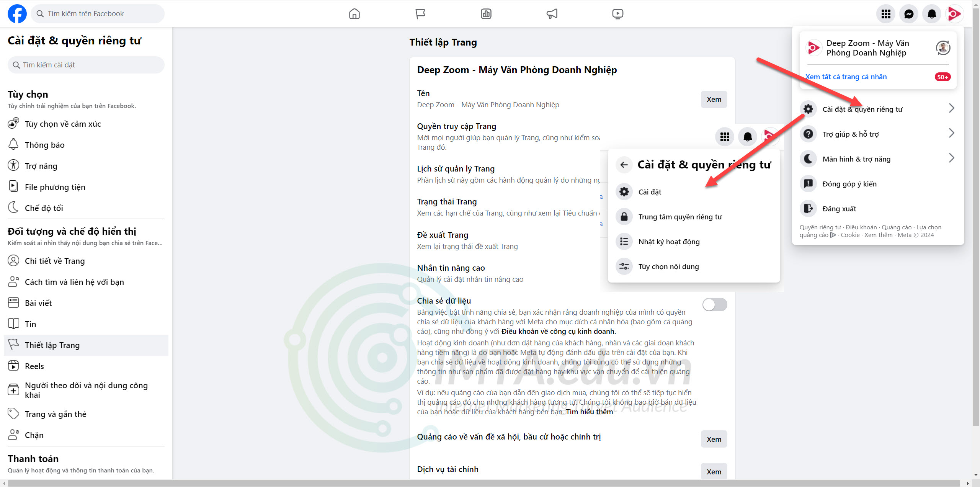Click the Tìm kiếm trên Facebook search field
The height and width of the screenshot is (487, 980).
[x=98, y=14]
